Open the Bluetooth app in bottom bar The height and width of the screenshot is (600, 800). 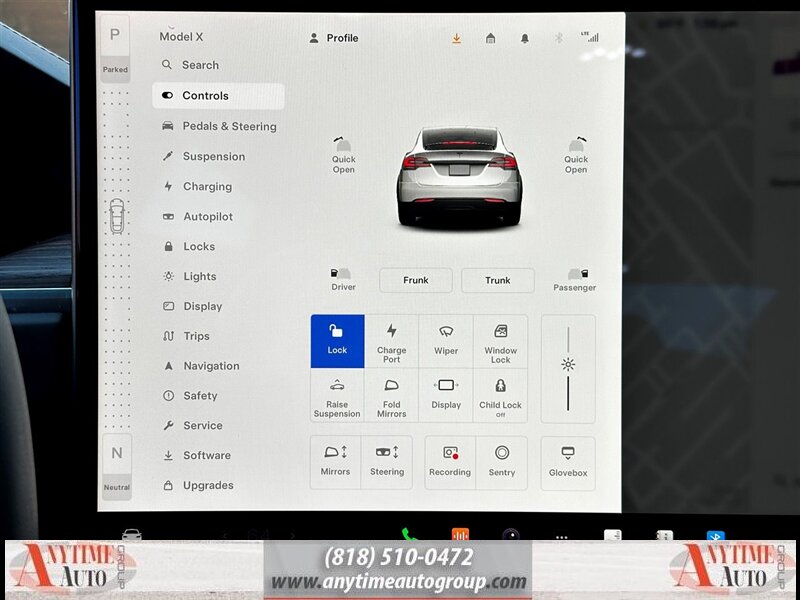(x=715, y=536)
